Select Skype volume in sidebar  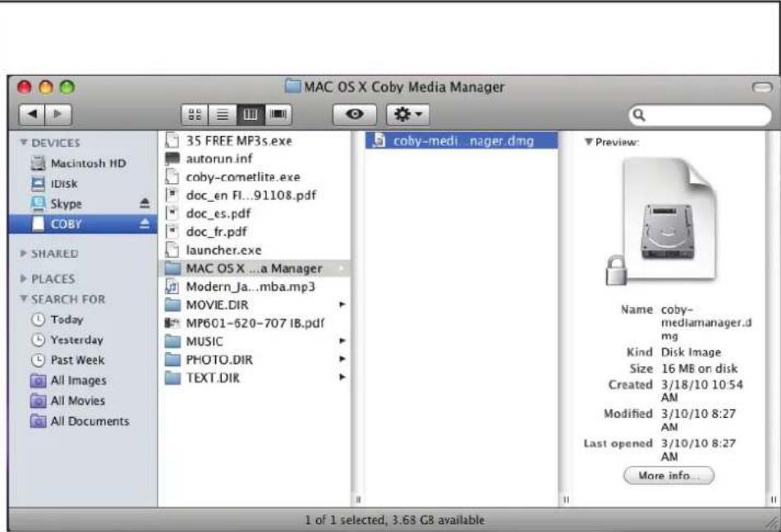(83, 204)
